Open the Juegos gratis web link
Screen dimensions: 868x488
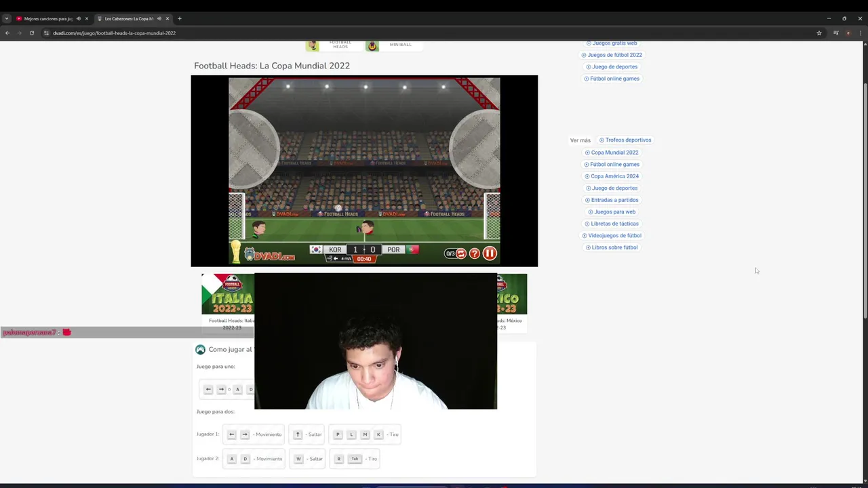coord(612,43)
